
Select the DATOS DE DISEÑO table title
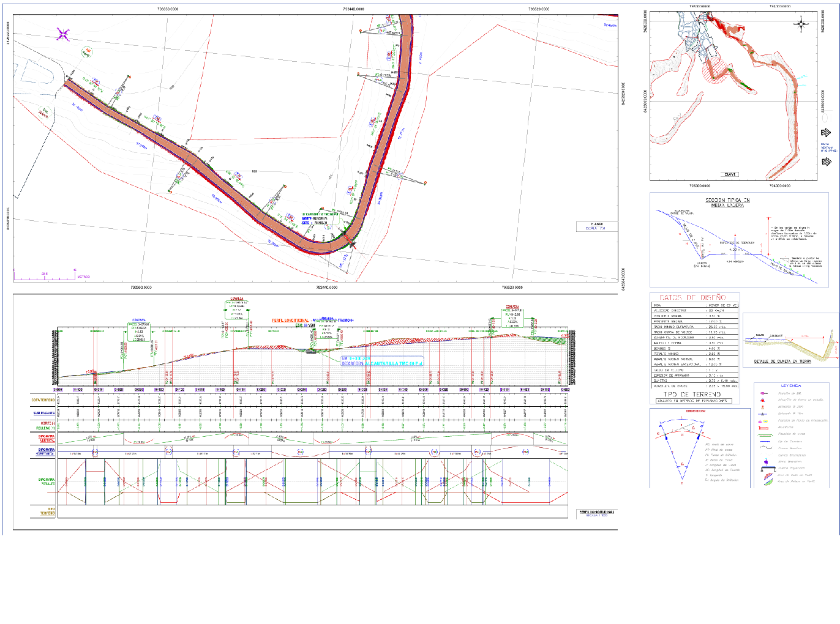692,297
